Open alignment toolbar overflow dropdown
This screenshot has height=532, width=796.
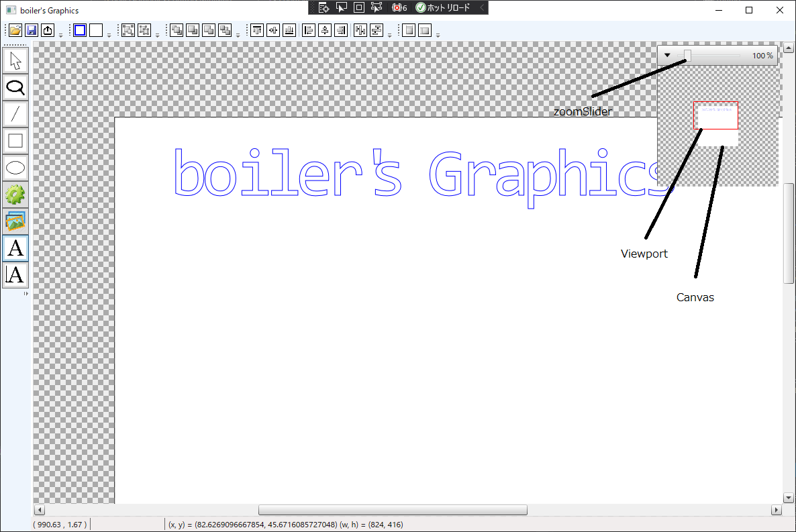click(390, 35)
